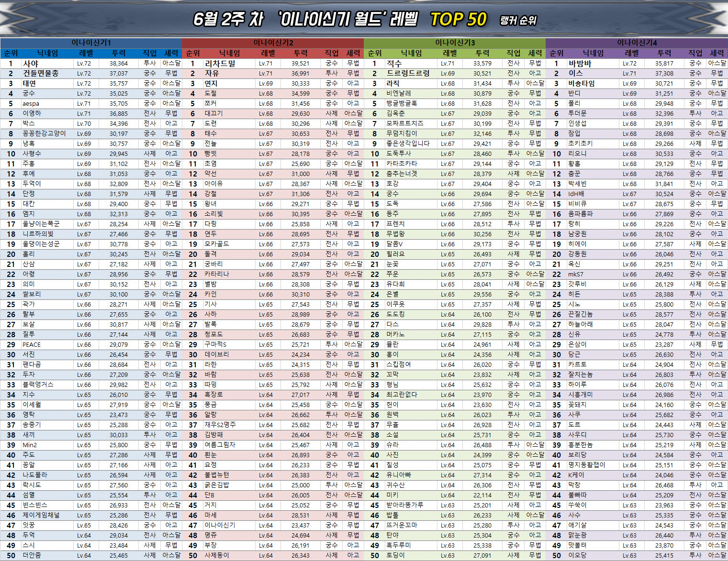Select nickname 리차드밀
Image resolution: width=728 pixels, height=561 pixels.
pyautogui.click(x=220, y=63)
